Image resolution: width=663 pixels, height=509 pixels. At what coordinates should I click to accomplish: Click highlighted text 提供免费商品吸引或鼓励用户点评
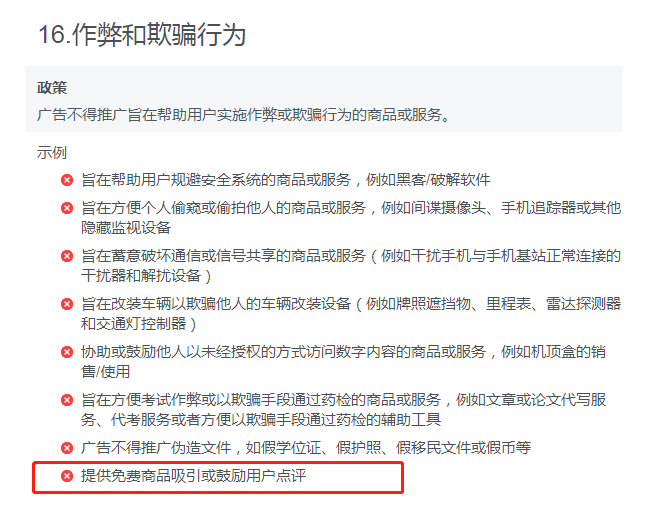click(194, 476)
